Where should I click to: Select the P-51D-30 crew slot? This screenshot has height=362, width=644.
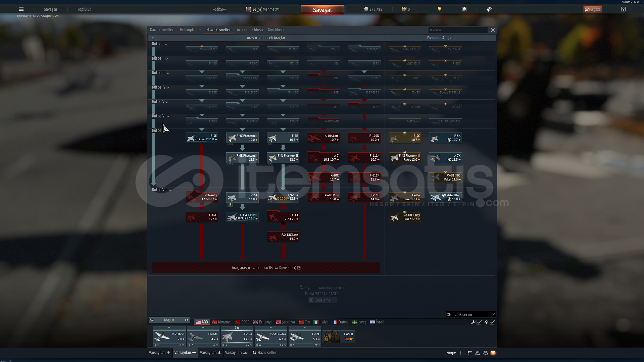[x=169, y=337]
